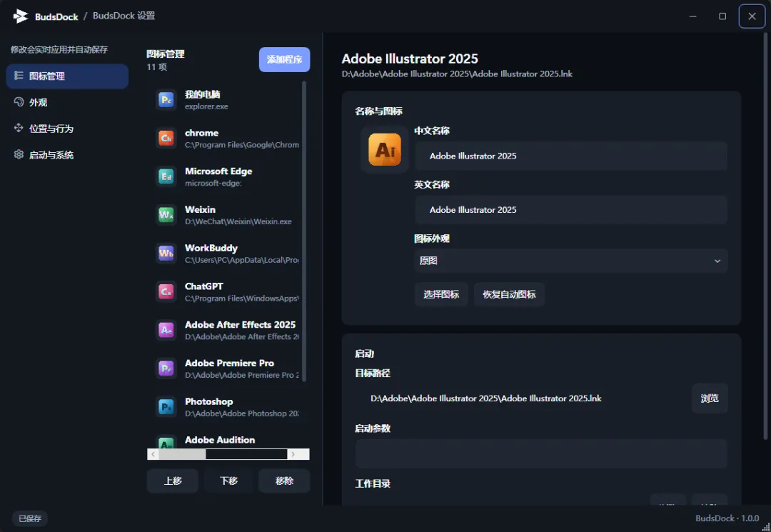Click the 恢复自动图标 button
Image resolution: width=771 pixels, height=532 pixels.
coord(509,294)
